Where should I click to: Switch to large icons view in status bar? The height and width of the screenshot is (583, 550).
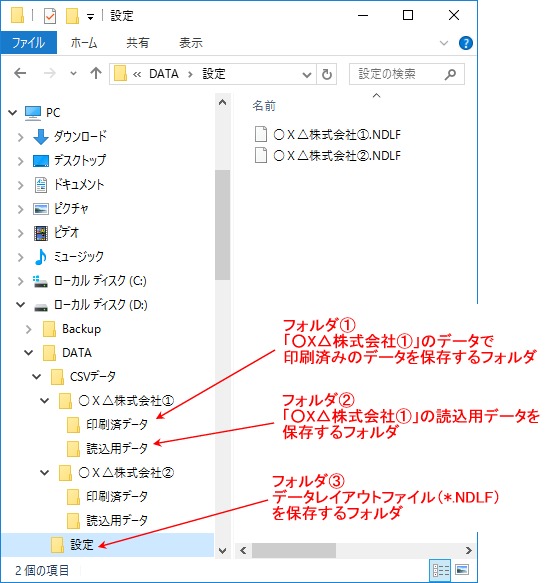point(462,570)
